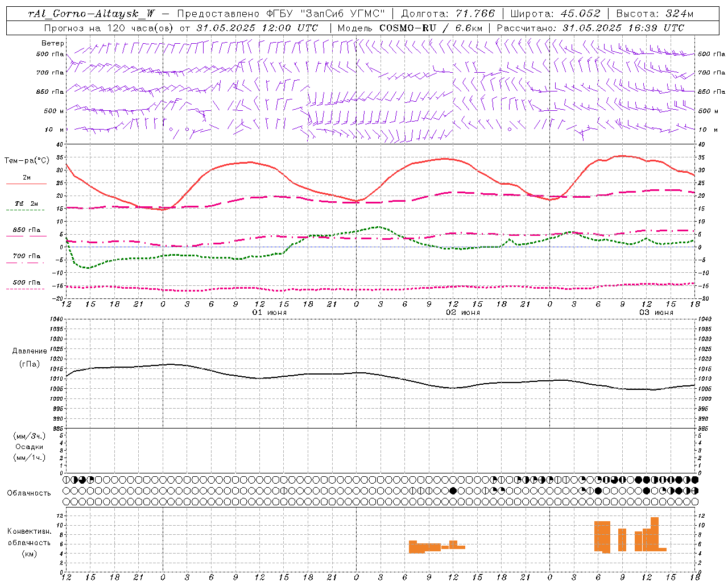728x582 pixels.
Task: Click the Ветер wind panel label
Action: click(x=52, y=43)
